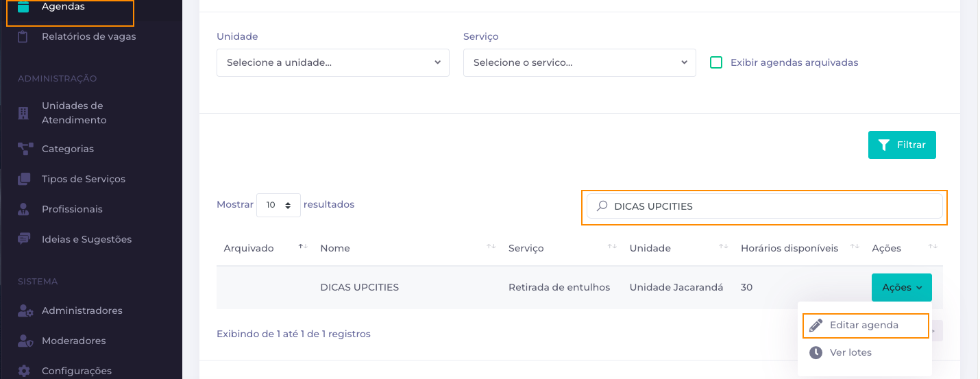The width and height of the screenshot is (980, 379).
Task: Click the clock icon beside Ver lotes
Action: [x=816, y=352]
